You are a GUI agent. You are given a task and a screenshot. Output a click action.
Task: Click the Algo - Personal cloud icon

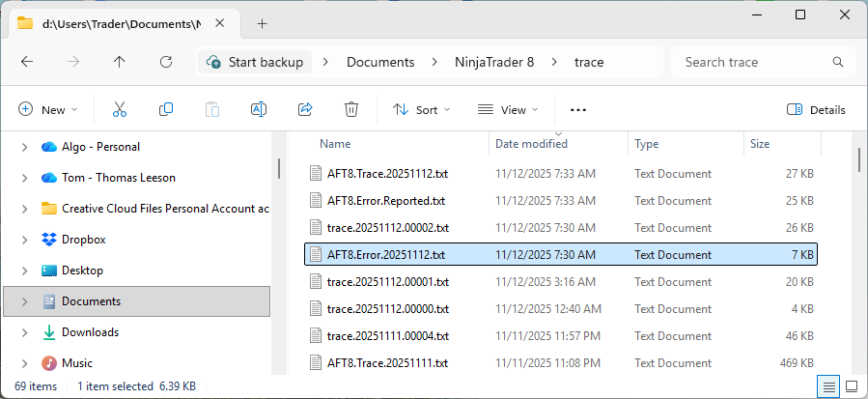(x=48, y=147)
